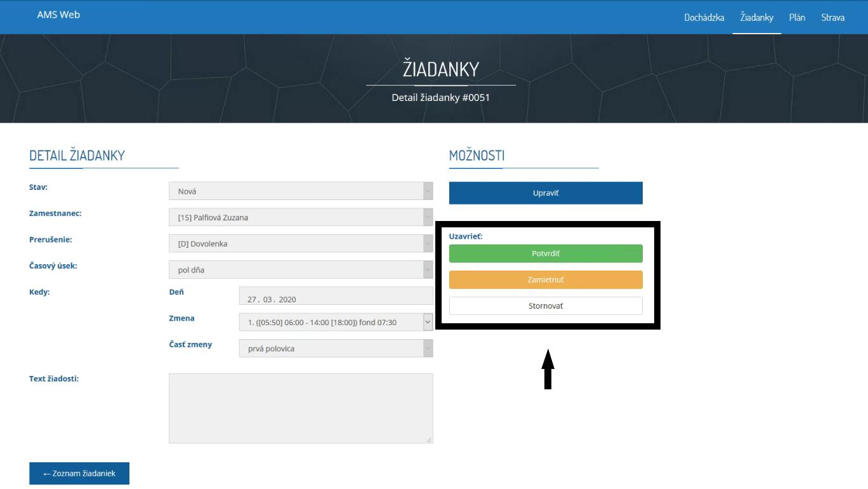Image resolution: width=868 pixels, height=489 pixels.
Task: Grab the textarea resize handle corner
Action: (430, 439)
